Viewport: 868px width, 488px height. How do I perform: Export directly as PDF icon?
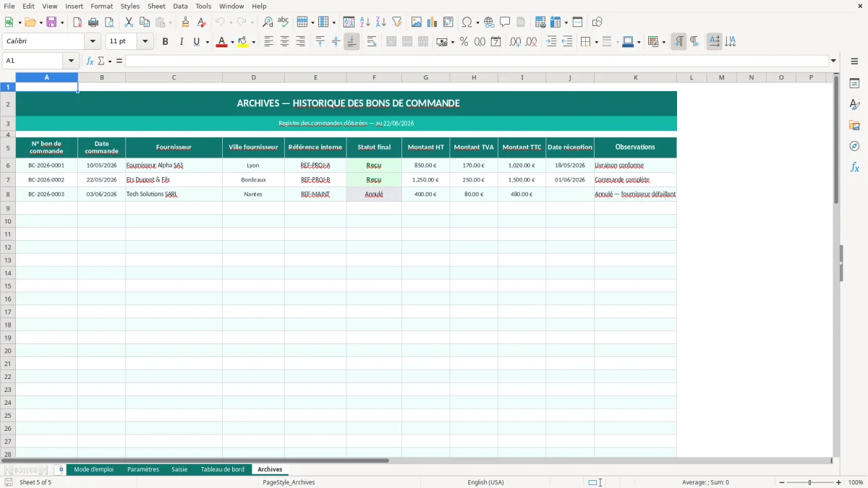tap(77, 22)
